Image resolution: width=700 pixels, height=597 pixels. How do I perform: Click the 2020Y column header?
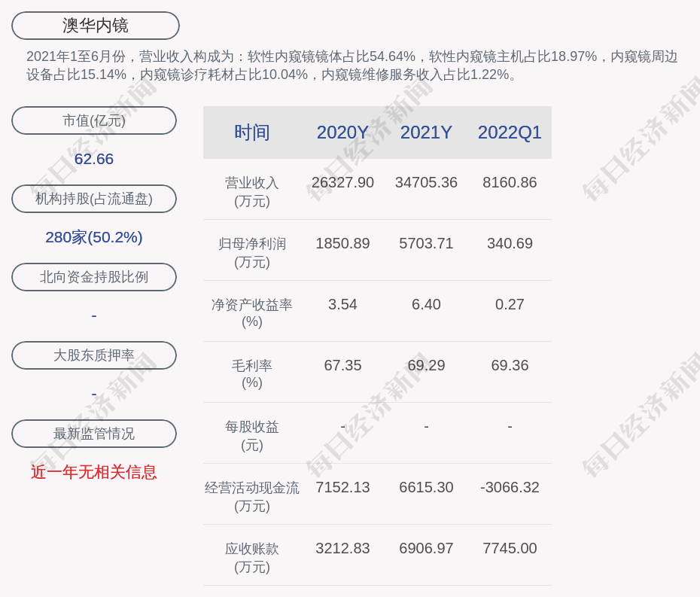pyautogui.click(x=342, y=132)
